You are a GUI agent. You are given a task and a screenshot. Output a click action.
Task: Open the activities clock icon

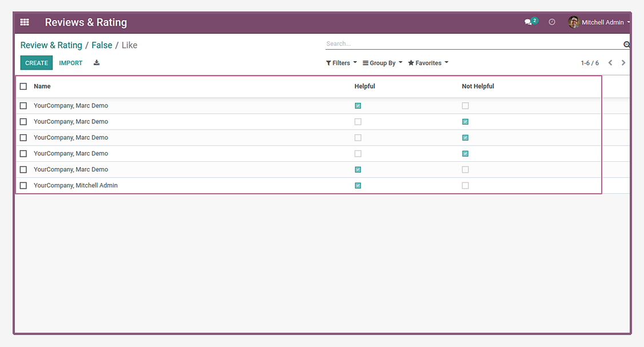552,22
